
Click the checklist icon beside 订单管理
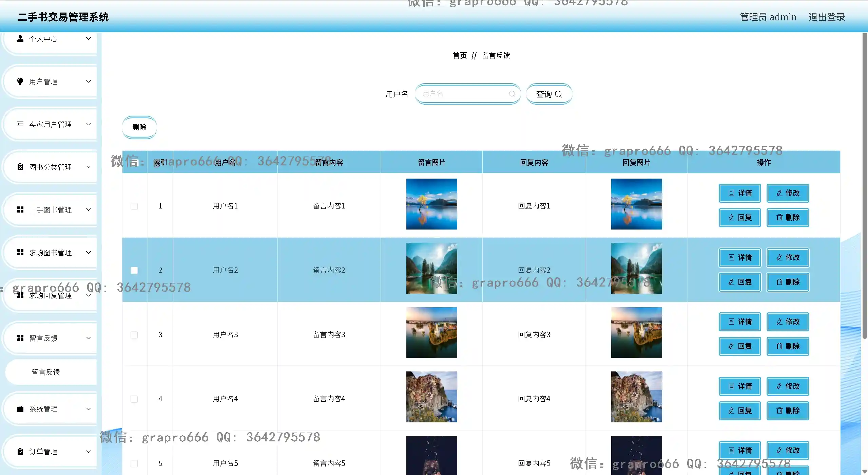click(20, 452)
